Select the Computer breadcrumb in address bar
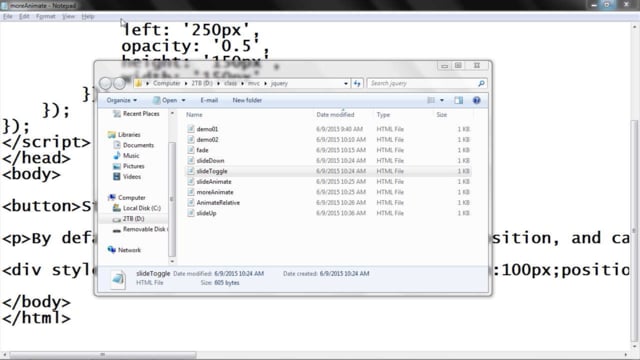640x360 pixels. point(167,83)
